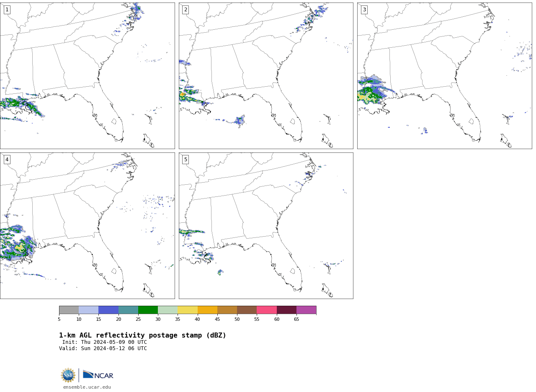Click the panel number label 2
536x392 pixels.
tap(186, 10)
